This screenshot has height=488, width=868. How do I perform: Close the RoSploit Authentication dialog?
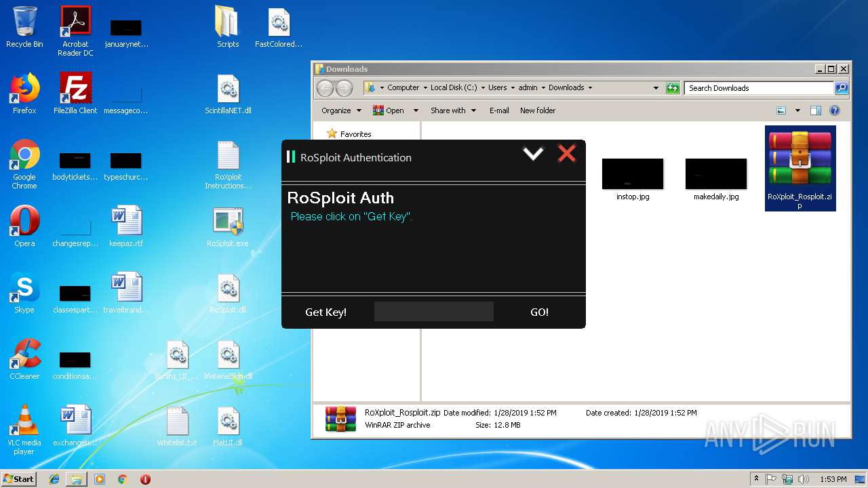[x=566, y=154]
